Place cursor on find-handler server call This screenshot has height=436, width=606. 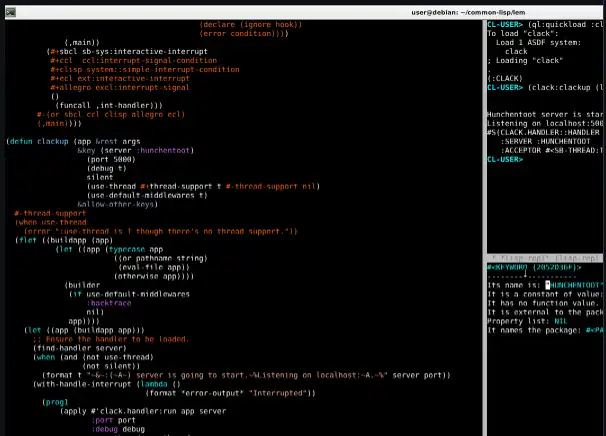coord(80,348)
